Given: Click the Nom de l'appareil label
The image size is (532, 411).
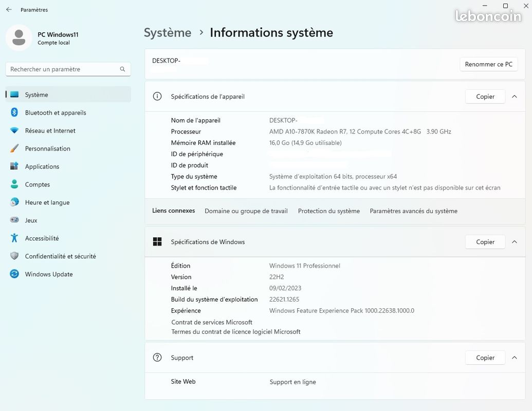Looking at the screenshot, I should [196, 120].
